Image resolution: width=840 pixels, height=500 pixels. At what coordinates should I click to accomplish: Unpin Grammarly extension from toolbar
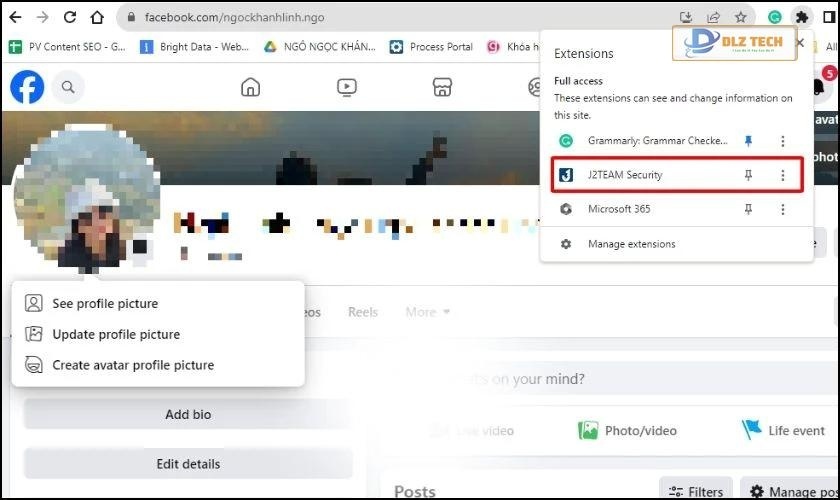(748, 141)
